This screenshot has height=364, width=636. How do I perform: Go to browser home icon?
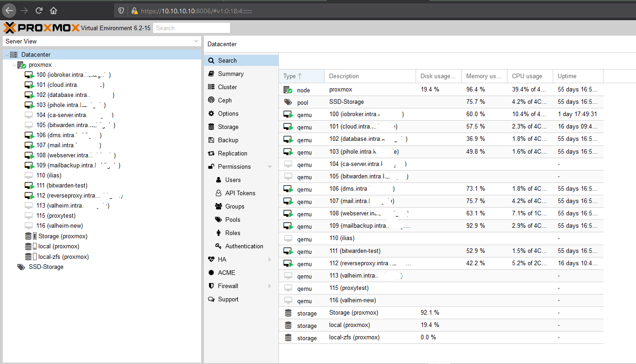click(53, 11)
